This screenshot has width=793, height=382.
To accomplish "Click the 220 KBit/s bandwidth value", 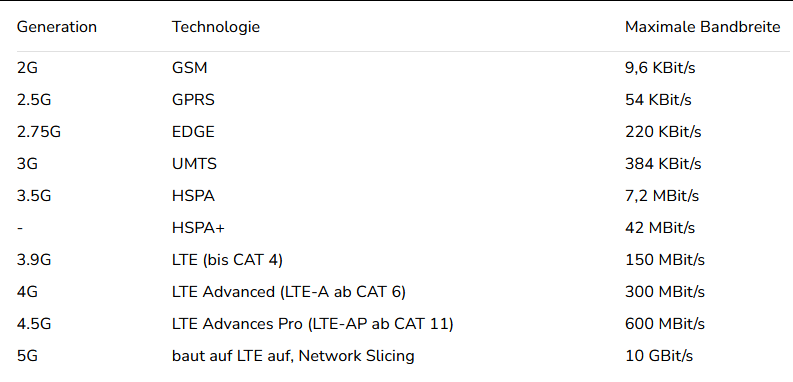I will tap(663, 132).
